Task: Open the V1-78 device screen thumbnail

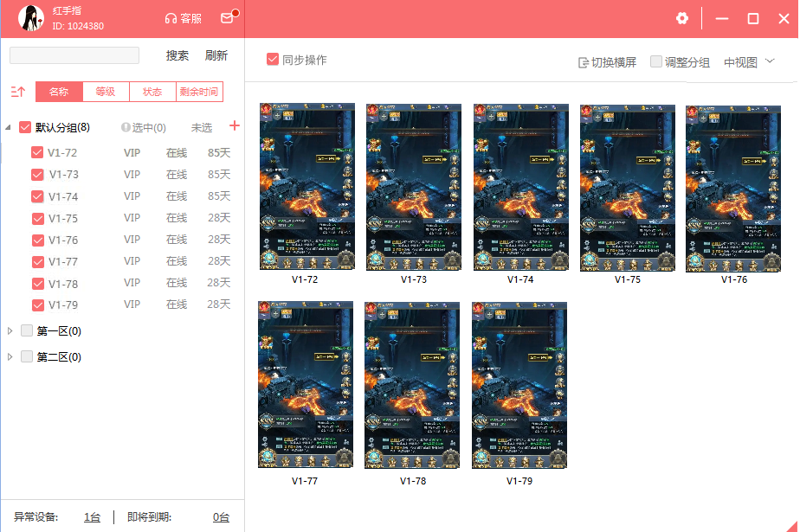Action: coord(412,385)
